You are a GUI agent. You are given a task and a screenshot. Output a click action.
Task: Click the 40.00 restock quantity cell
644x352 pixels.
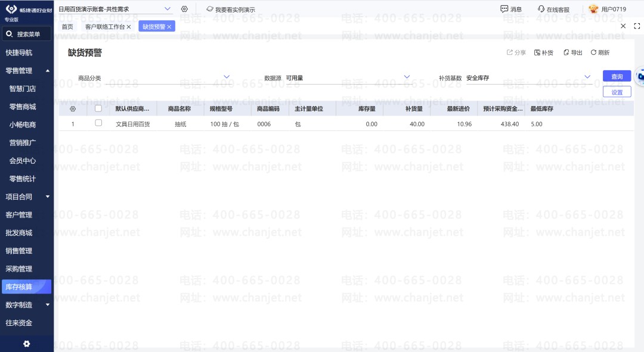[x=417, y=124]
